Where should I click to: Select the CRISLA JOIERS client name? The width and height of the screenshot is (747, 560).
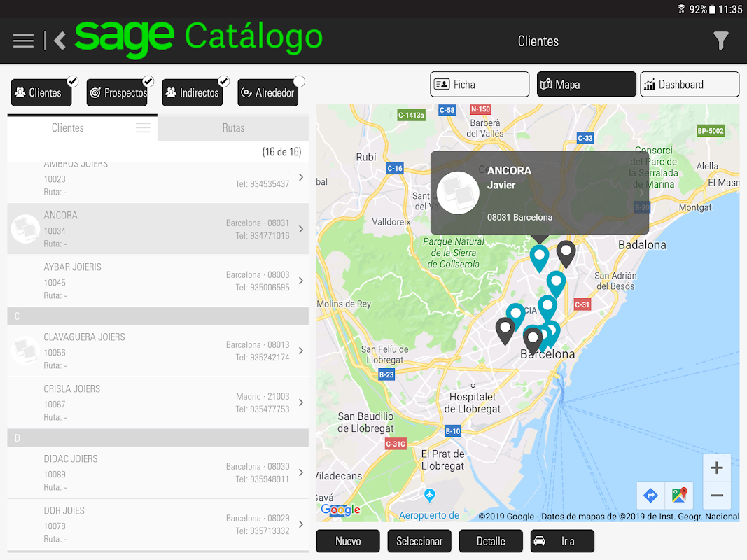(72, 389)
